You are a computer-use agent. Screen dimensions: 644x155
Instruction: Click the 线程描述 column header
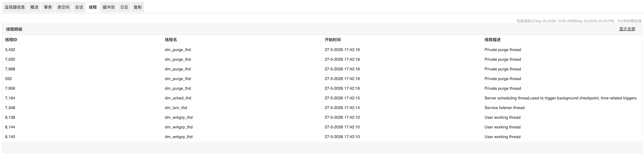pyautogui.click(x=493, y=40)
